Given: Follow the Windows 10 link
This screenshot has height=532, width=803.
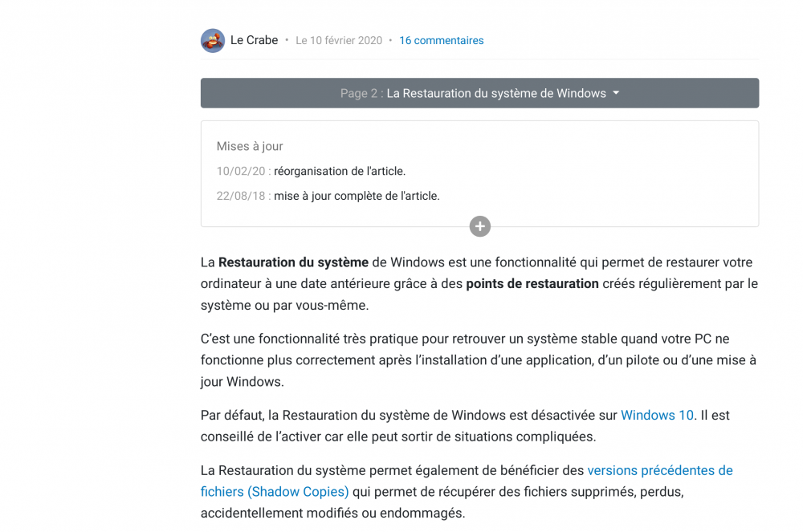Looking at the screenshot, I should coord(657,416).
